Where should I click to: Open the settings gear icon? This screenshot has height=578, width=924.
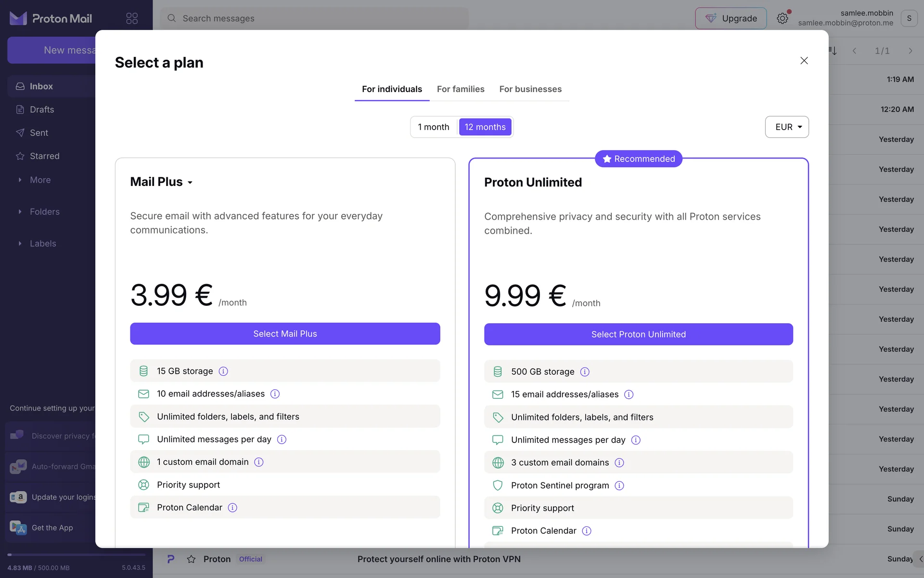[783, 18]
